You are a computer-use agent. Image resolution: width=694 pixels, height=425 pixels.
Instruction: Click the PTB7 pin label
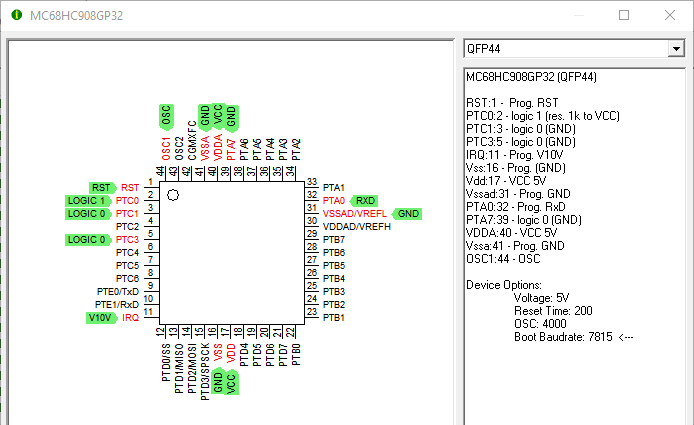click(x=334, y=240)
